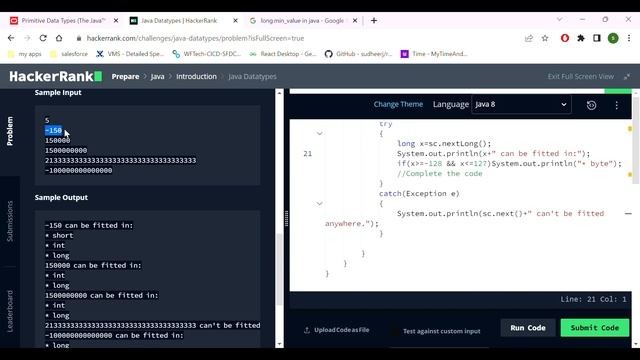The width and height of the screenshot is (640, 360).
Task: Bookmark this page with star icon
Action: point(545,38)
